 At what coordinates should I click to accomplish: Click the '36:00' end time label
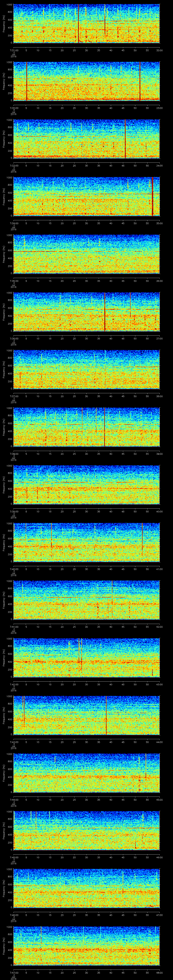coord(159,281)
